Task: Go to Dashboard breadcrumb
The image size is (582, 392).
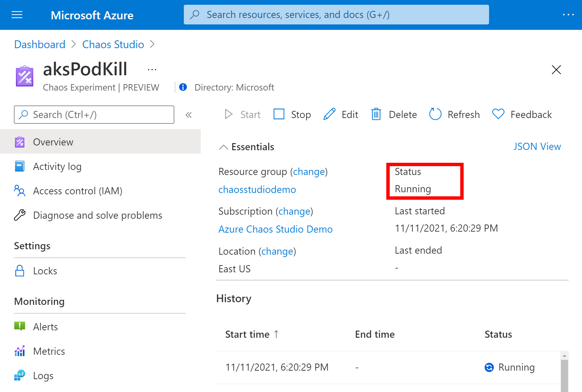Action: (40, 44)
